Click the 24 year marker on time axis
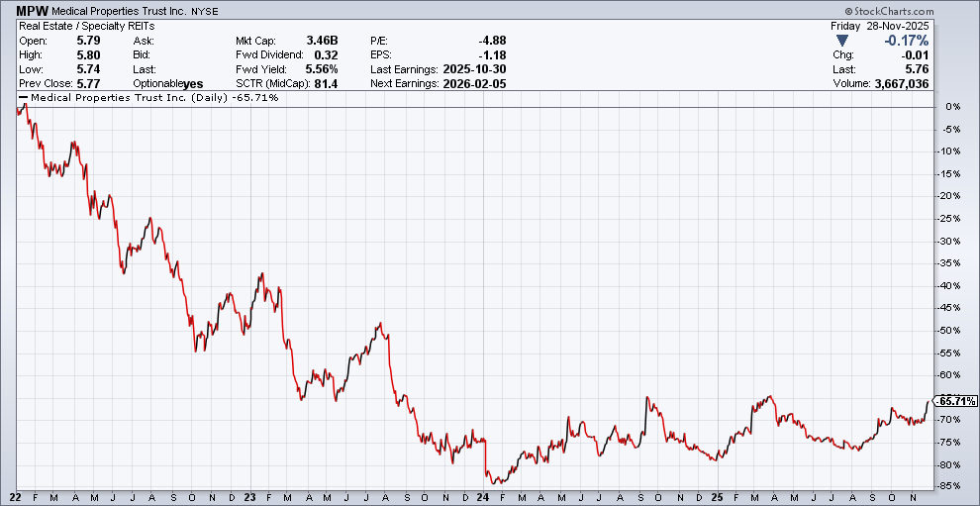Viewport: 980px width, 506px height. [x=482, y=496]
